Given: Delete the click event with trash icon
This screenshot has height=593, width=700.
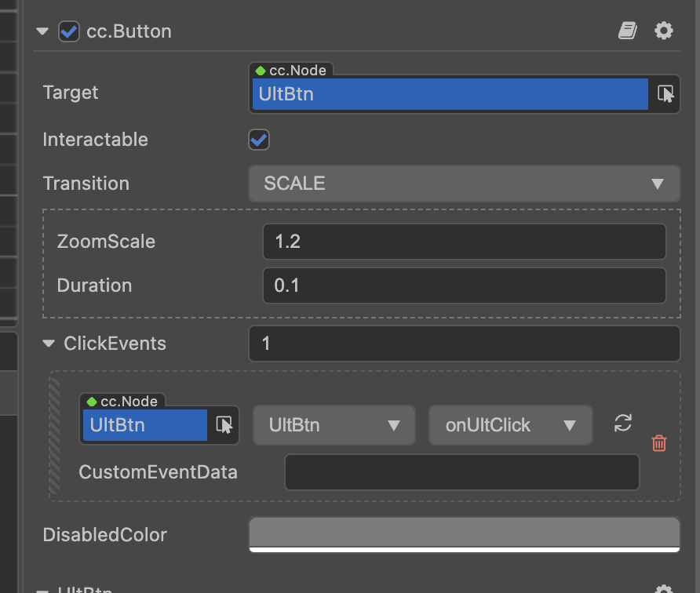Looking at the screenshot, I should pos(659,443).
